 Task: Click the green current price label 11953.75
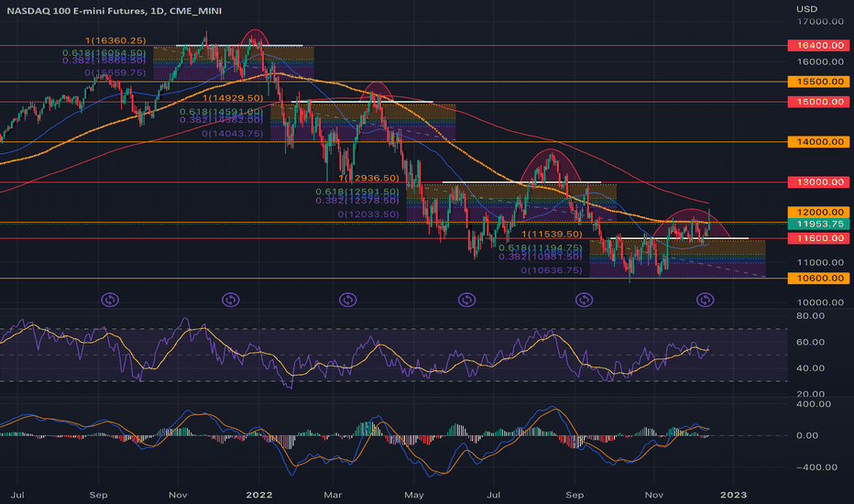click(x=818, y=224)
